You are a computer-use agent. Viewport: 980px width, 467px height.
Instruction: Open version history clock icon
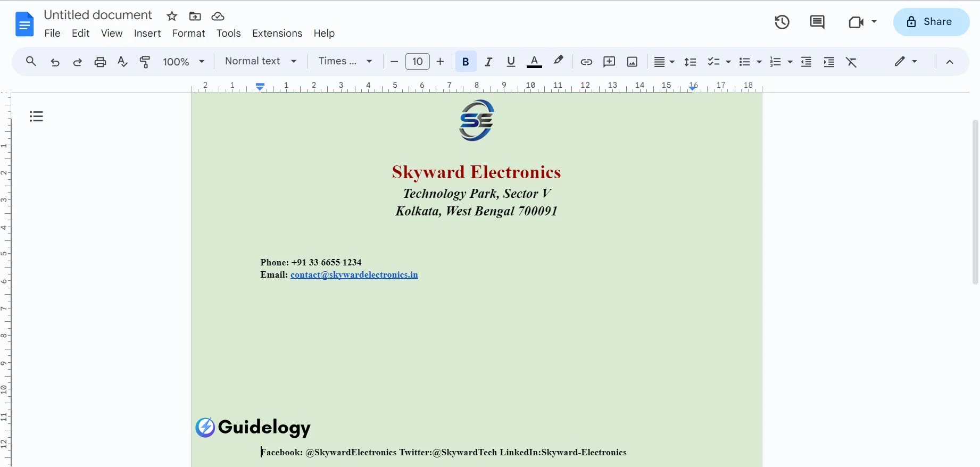point(782,22)
